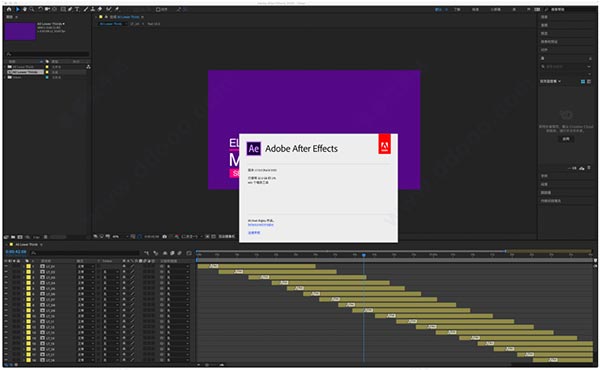Screen dimensions: 600x370
Task: Toggle the quality switch for layer 3
Action: (132, 277)
